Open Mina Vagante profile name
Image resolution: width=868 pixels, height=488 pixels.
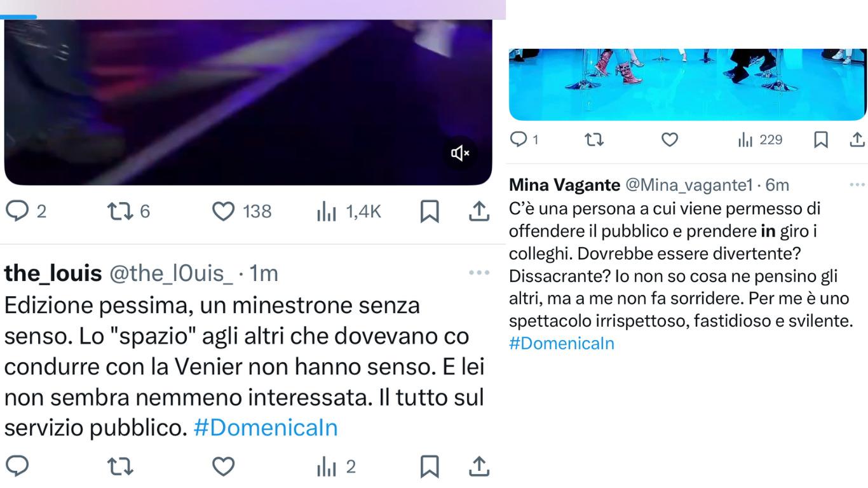[x=564, y=185]
